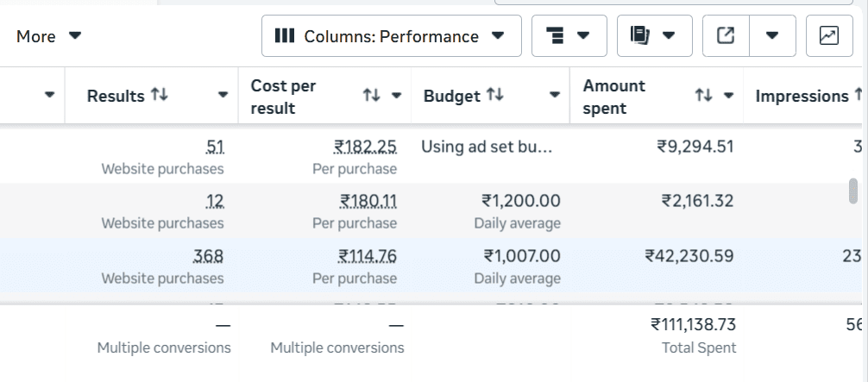The height and width of the screenshot is (382, 868).
Task: Open the Charts view icon
Action: pos(828,36)
